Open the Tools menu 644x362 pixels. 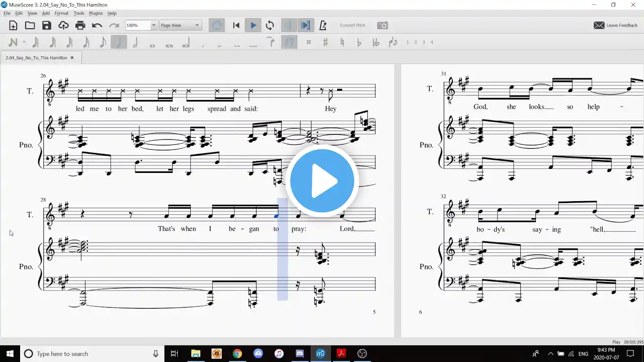79,14
